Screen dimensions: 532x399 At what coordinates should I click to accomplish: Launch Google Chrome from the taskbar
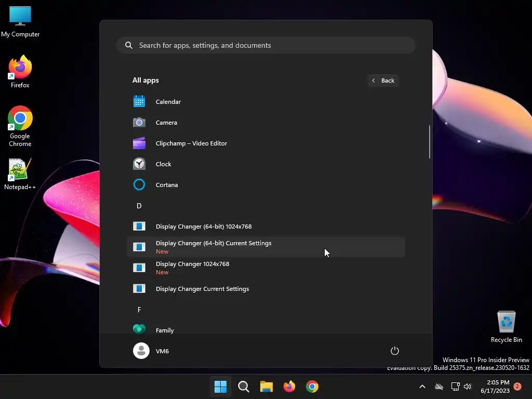312,387
